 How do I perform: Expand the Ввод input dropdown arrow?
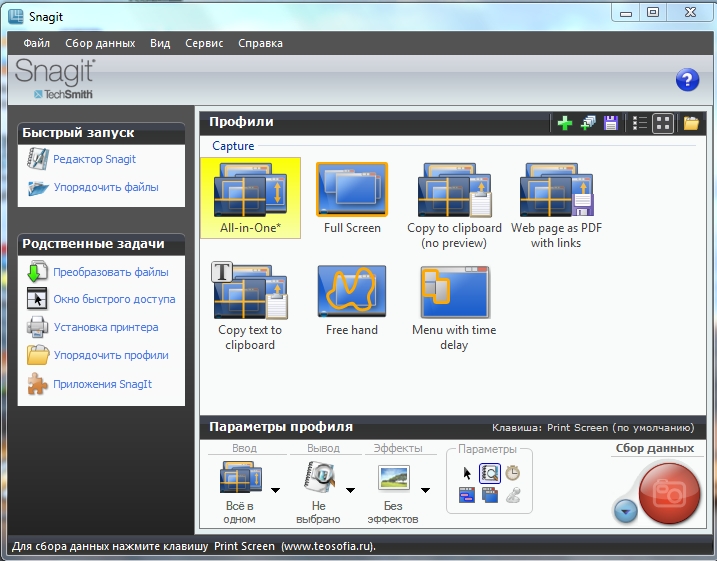(x=275, y=490)
